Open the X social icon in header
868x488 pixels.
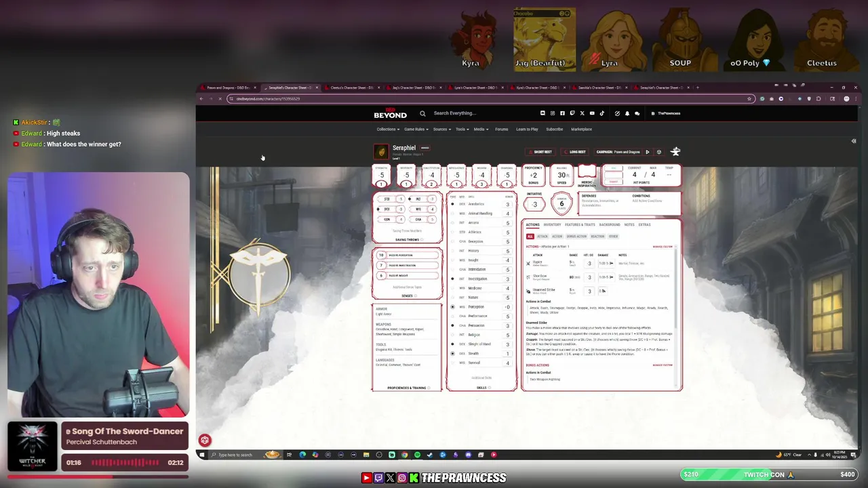582,113
